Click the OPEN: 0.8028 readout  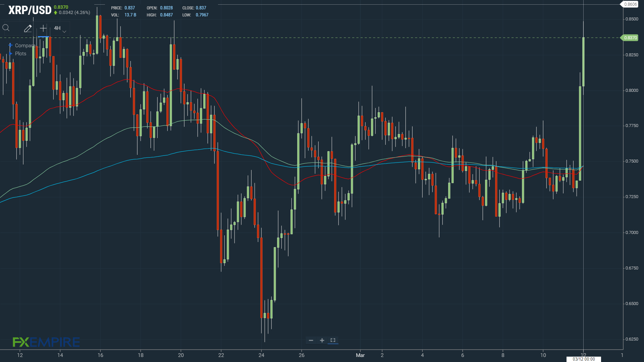pyautogui.click(x=160, y=8)
